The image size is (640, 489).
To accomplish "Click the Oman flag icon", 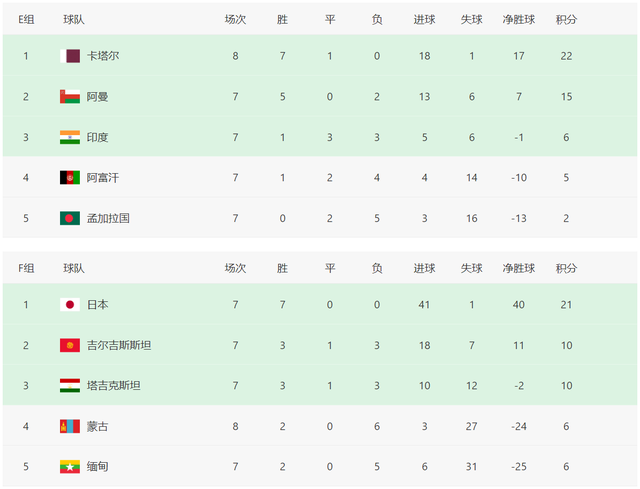I will click(70, 97).
